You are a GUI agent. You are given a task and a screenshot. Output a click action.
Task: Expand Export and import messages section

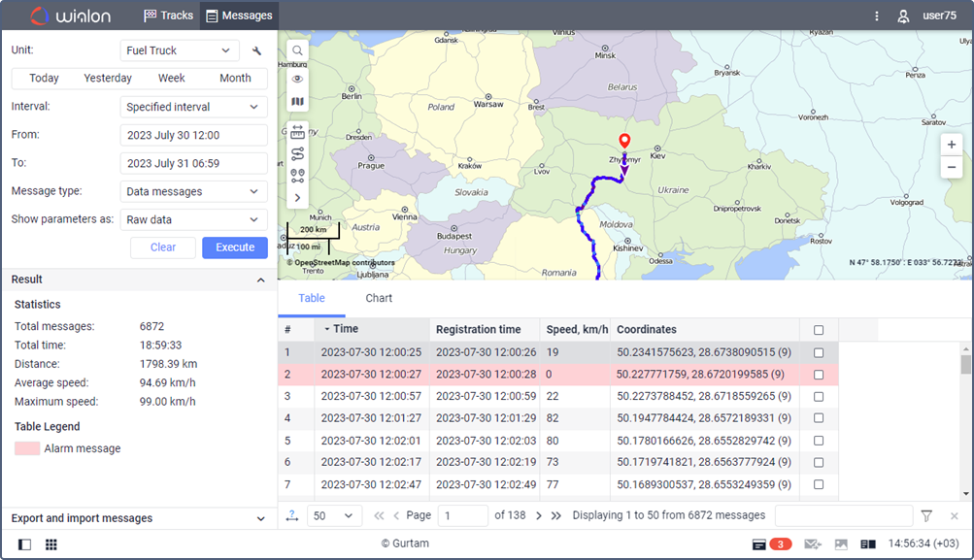tap(261, 518)
